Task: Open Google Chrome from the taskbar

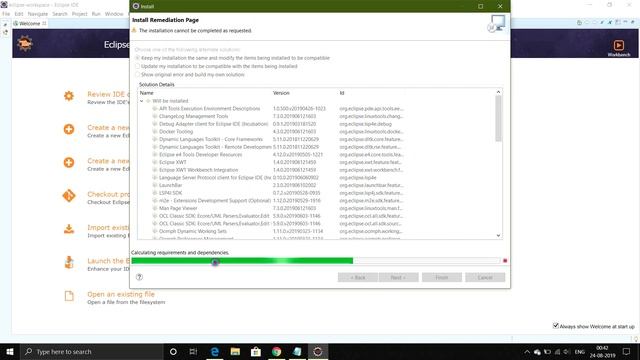Action: pos(276,351)
